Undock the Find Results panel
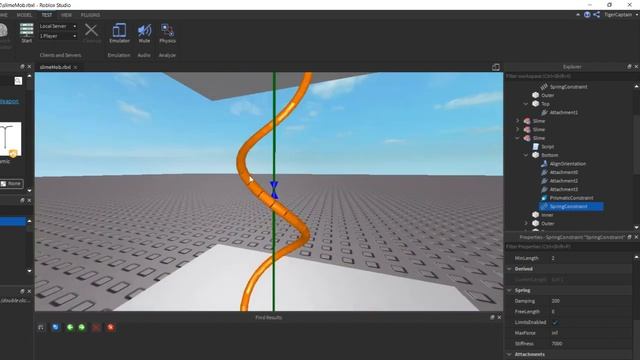This screenshot has height=360, width=640. [x=492, y=317]
